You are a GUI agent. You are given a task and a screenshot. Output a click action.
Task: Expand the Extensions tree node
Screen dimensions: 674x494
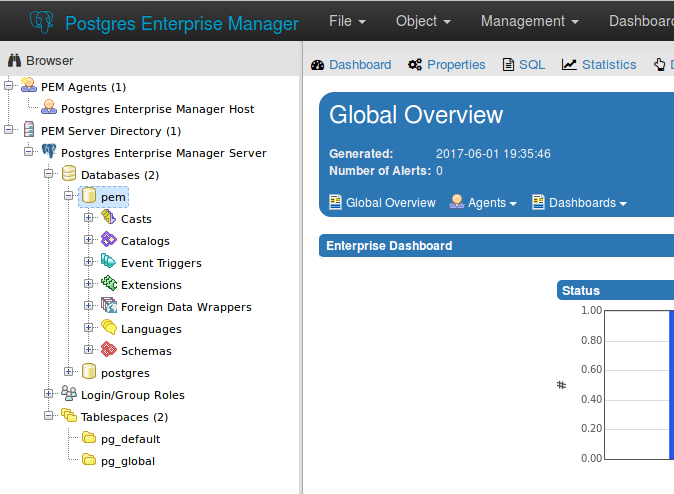(x=89, y=283)
